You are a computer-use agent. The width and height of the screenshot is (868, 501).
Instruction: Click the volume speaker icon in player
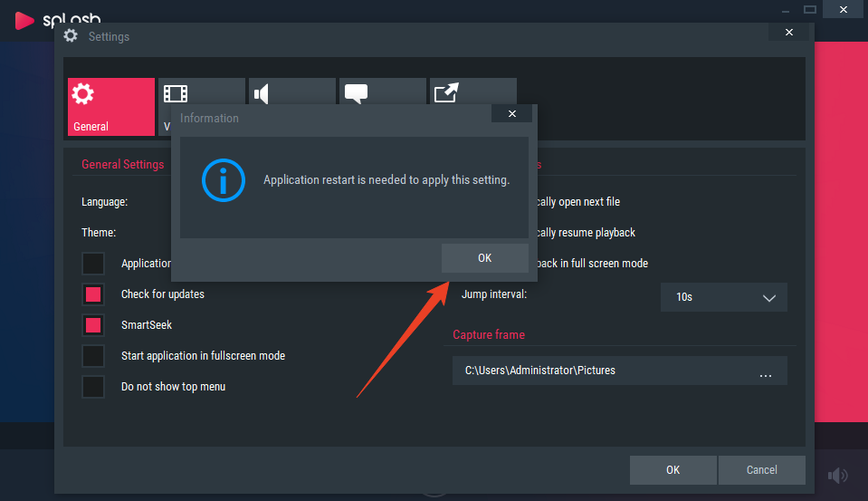click(837, 475)
